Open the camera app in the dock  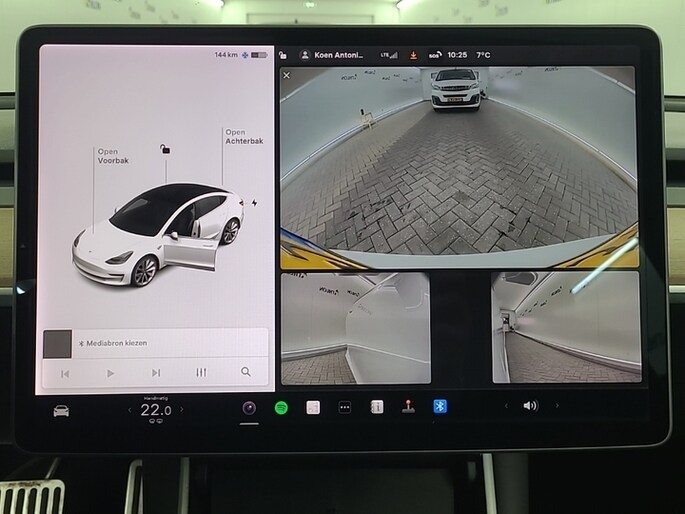pos(249,407)
